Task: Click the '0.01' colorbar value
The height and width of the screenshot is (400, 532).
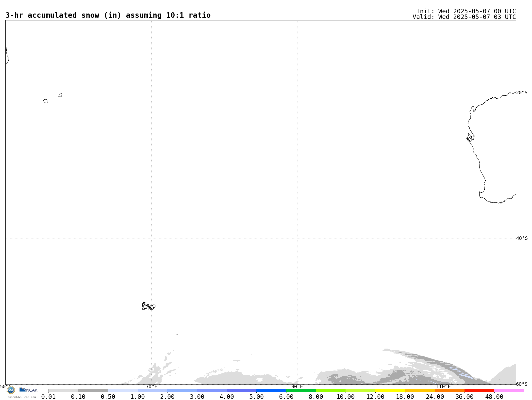Action: pyautogui.click(x=49, y=397)
